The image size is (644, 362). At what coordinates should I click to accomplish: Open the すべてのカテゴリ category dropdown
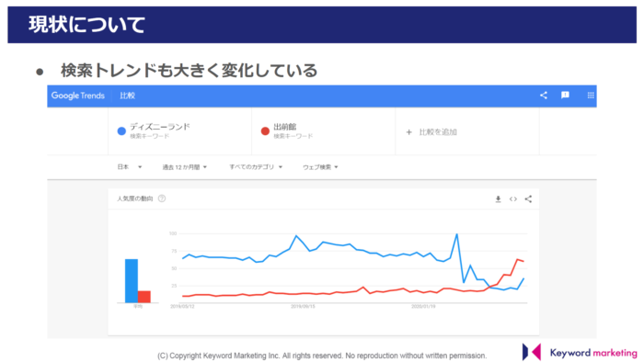[x=256, y=167]
